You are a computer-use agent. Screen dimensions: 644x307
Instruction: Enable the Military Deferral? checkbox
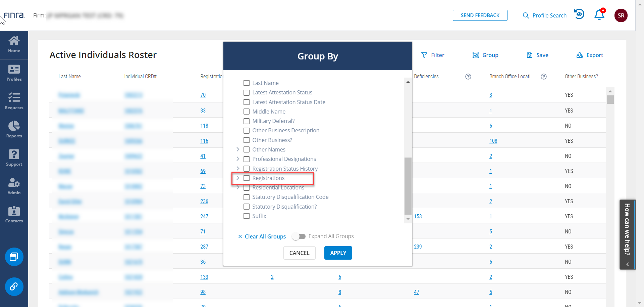(247, 121)
